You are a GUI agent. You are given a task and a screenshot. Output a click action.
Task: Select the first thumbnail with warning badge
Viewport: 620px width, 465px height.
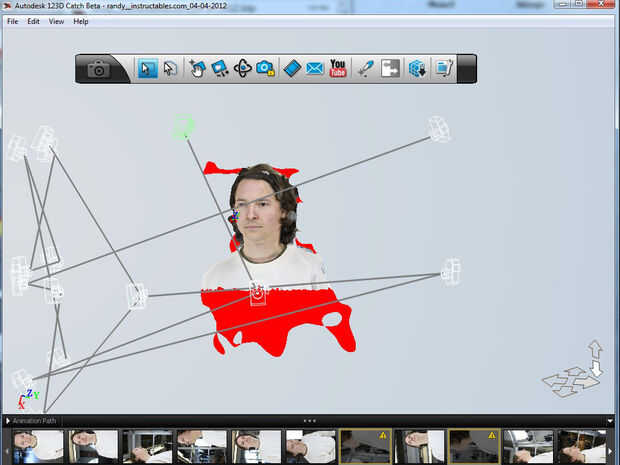(x=365, y=447)
